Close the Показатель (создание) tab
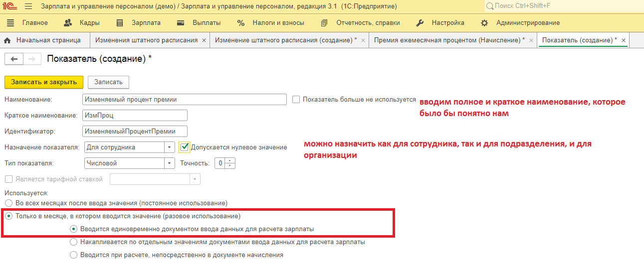The image size is (644, 275). [x=624, y=40]
